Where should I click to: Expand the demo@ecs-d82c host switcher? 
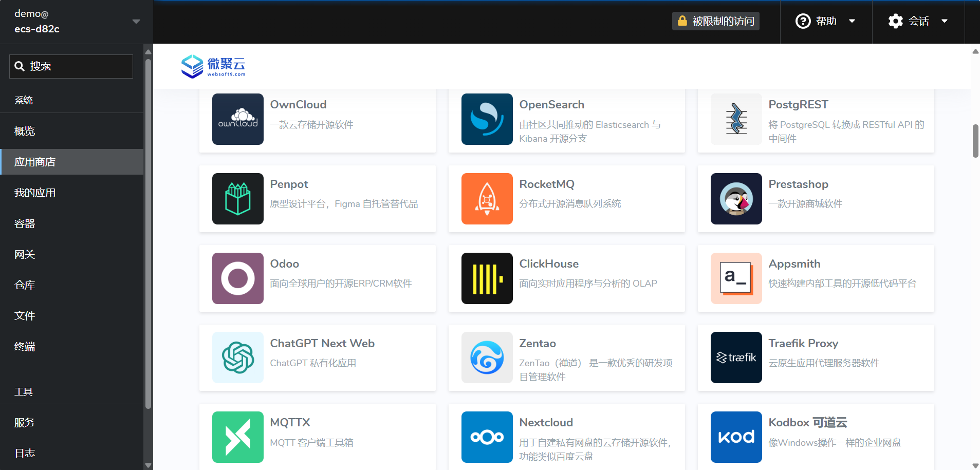tap(76, 22)
